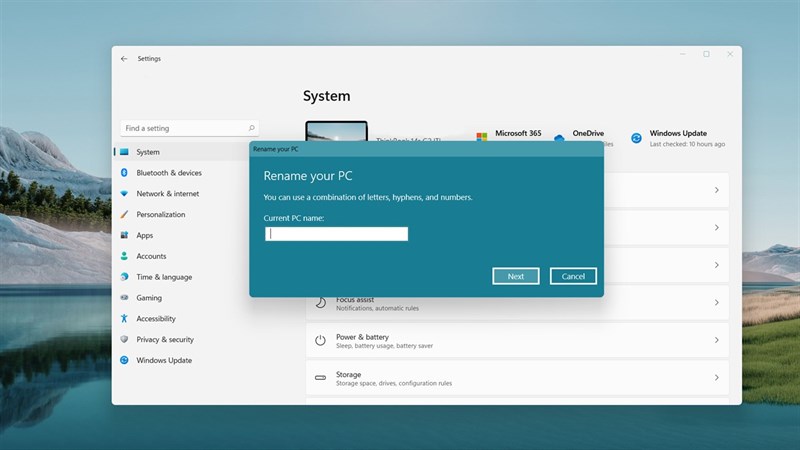Expand the Storage row chevron

pyautogui.click(x=717, y=378)
